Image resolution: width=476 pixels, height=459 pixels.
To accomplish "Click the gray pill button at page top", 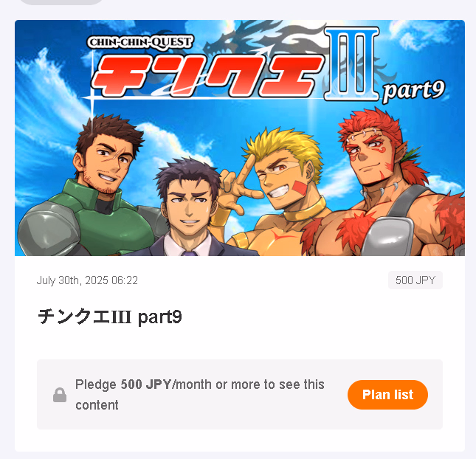I will 61,1.
